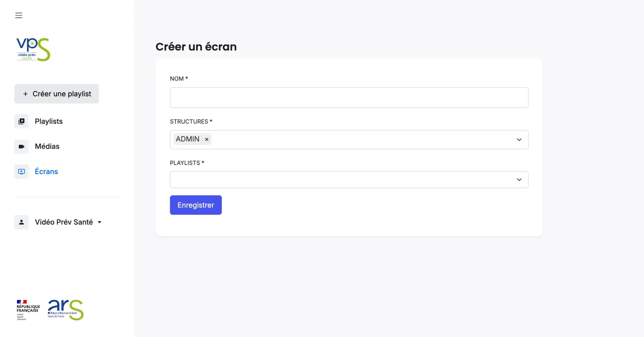644x337 pixels.
Task: Expand the Playlists dropdown chevron
Action: (x=519, y=180)
